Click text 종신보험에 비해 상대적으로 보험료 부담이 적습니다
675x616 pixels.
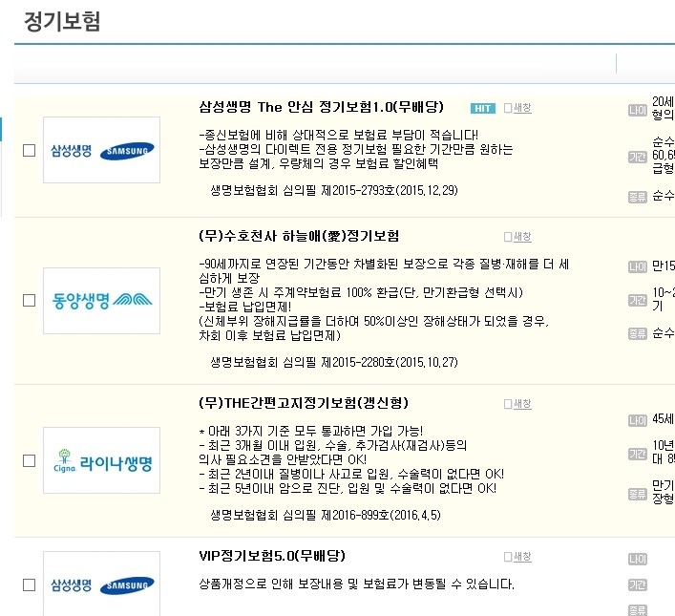(x=338, y=135)
